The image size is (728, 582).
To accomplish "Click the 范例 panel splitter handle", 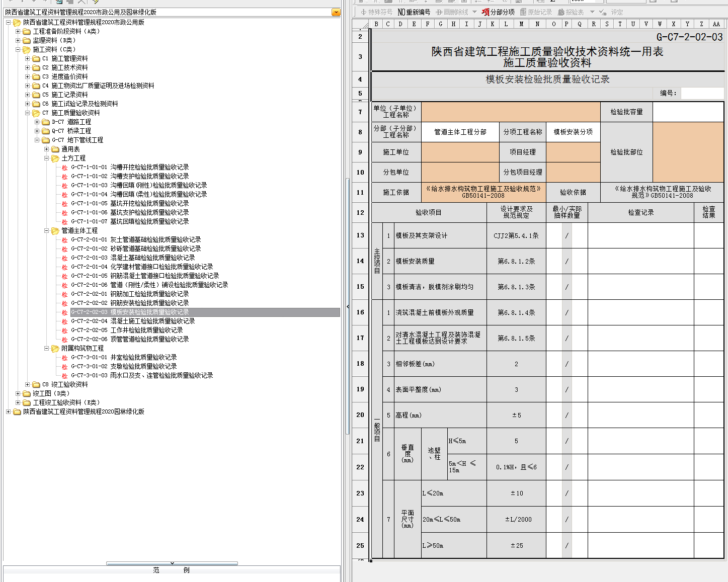I will pos(172,563).
